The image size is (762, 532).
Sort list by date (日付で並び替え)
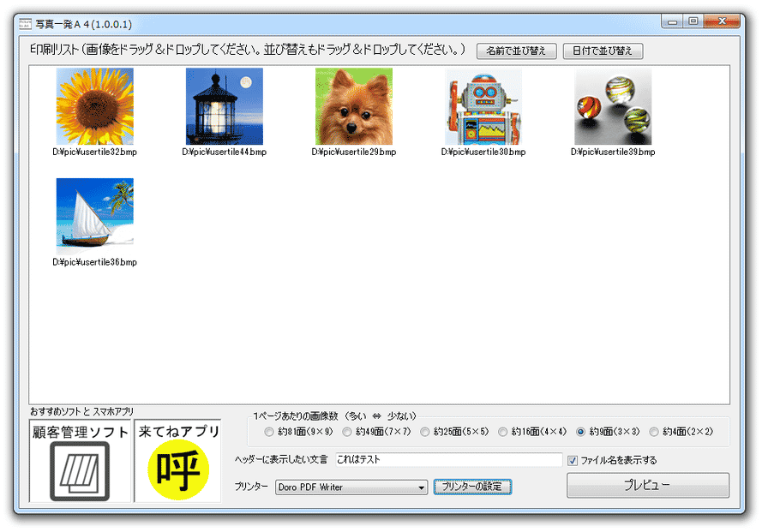point(603,51)
